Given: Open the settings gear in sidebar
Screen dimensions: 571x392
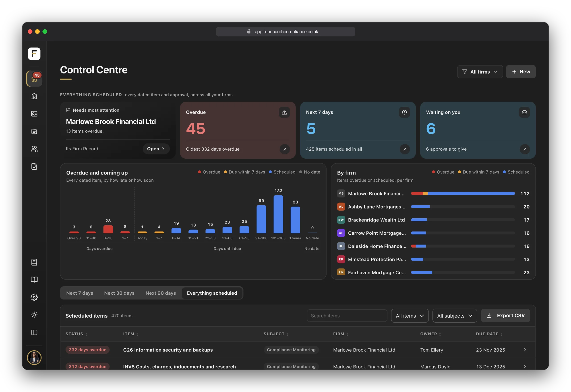Looking at the screenshot, I should coord(34,297).
